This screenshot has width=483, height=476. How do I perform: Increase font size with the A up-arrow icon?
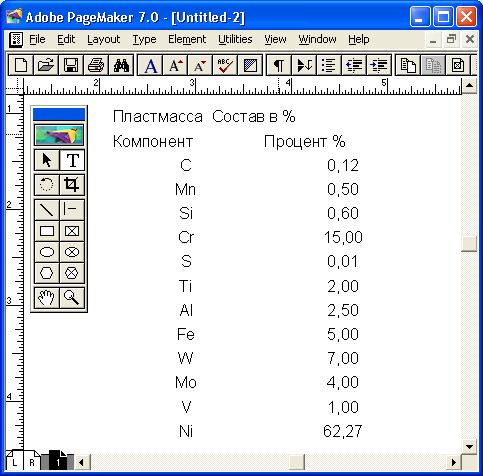[175, 65]
